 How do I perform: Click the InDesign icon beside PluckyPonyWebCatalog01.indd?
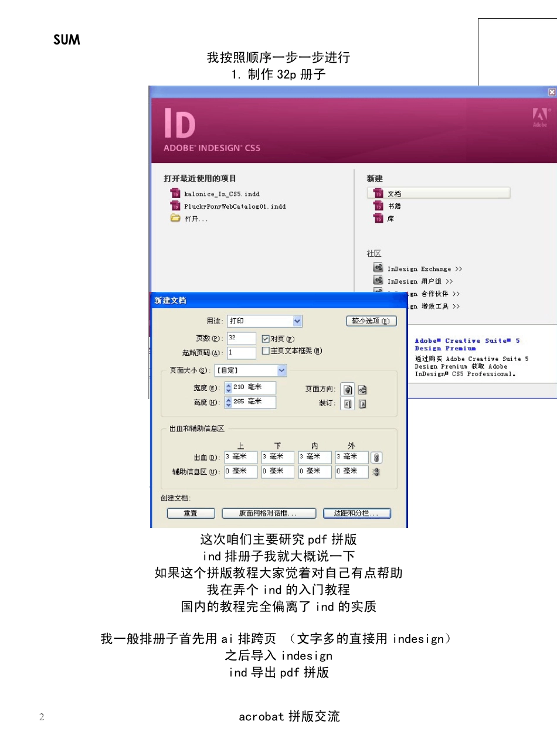pos(175,206)
